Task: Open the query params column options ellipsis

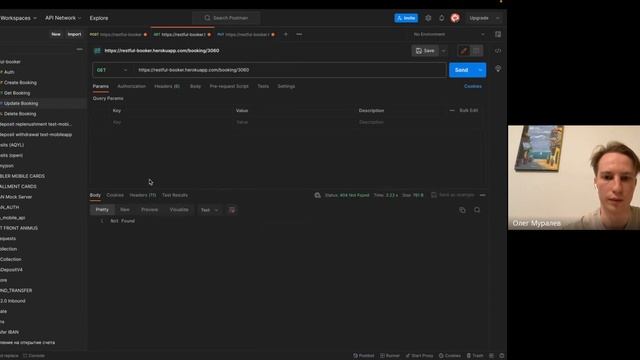Action: click(452, 110)
